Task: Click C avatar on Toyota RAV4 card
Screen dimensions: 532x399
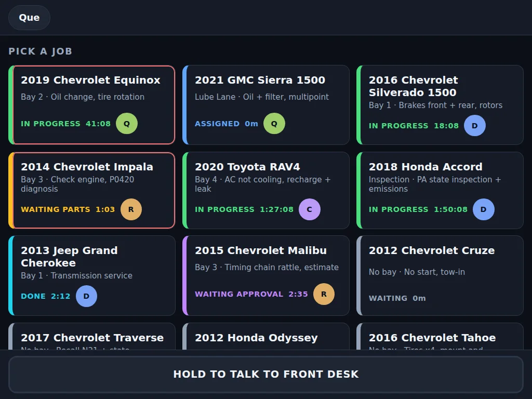Action: click(310, 209)
